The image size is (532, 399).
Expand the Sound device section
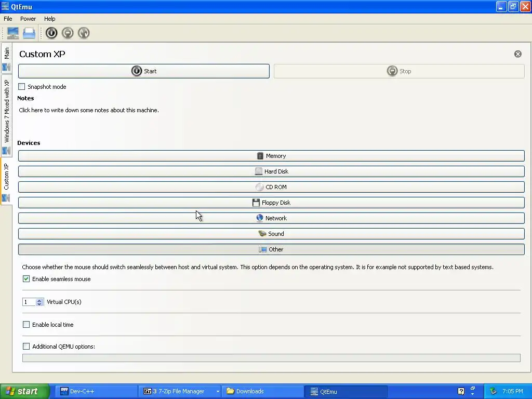pos(271,234)
